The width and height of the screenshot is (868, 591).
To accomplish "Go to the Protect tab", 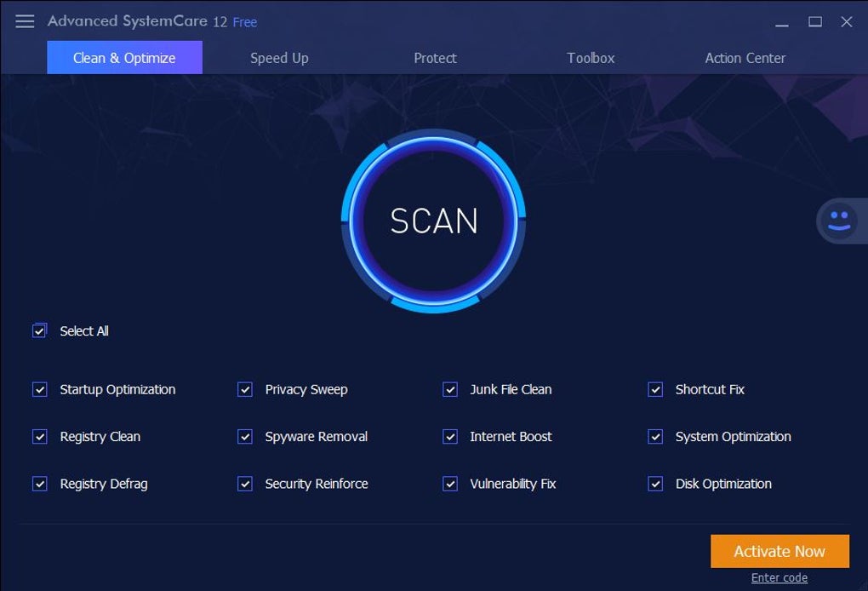I will click(435, 58).
